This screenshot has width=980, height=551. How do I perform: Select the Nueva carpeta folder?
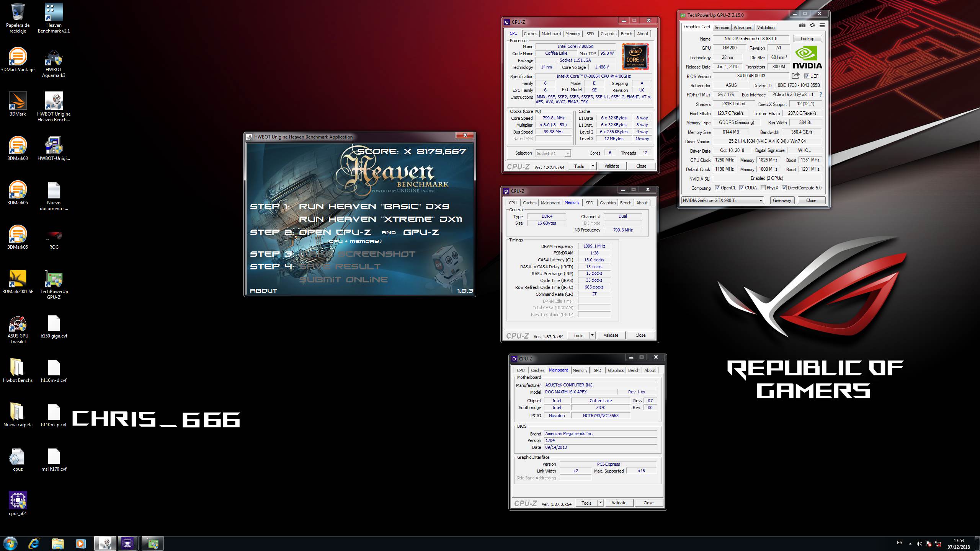click(x=18, y=415)
